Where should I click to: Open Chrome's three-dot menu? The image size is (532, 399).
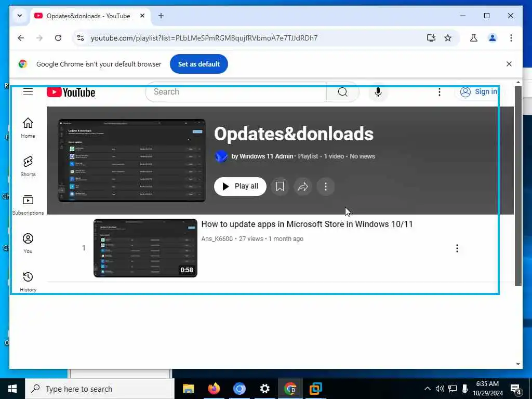[511, 37]
